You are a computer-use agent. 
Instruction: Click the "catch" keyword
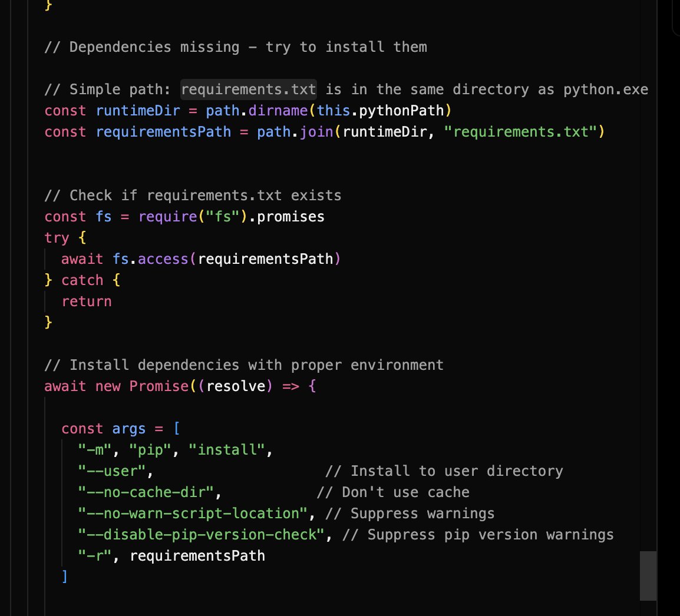82,280
